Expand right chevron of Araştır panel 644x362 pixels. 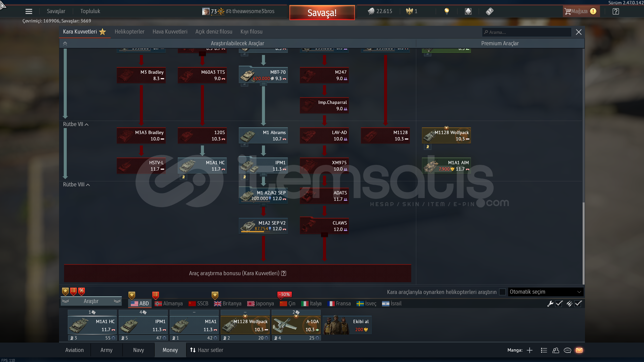click(117, 301)
